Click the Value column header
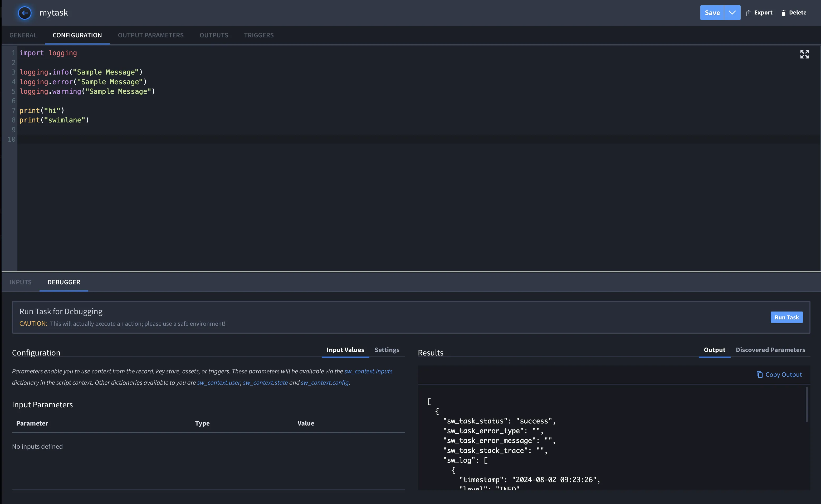The image size is (821, 504). (305, 423)
